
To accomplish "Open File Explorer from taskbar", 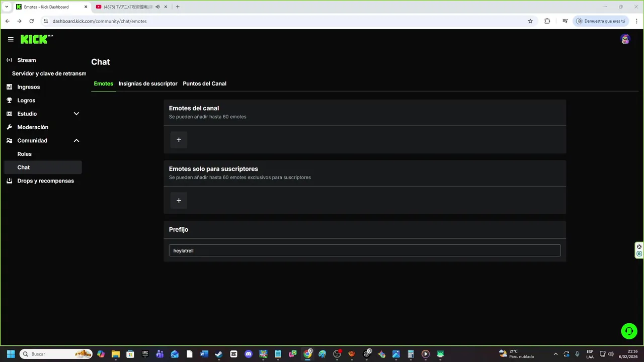I will (115, 354).
